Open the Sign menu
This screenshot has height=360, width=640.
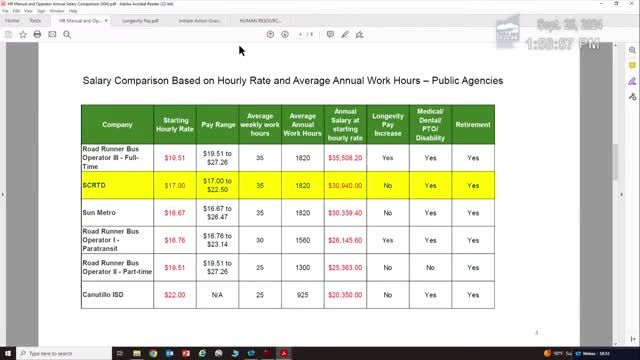[41, 11]
